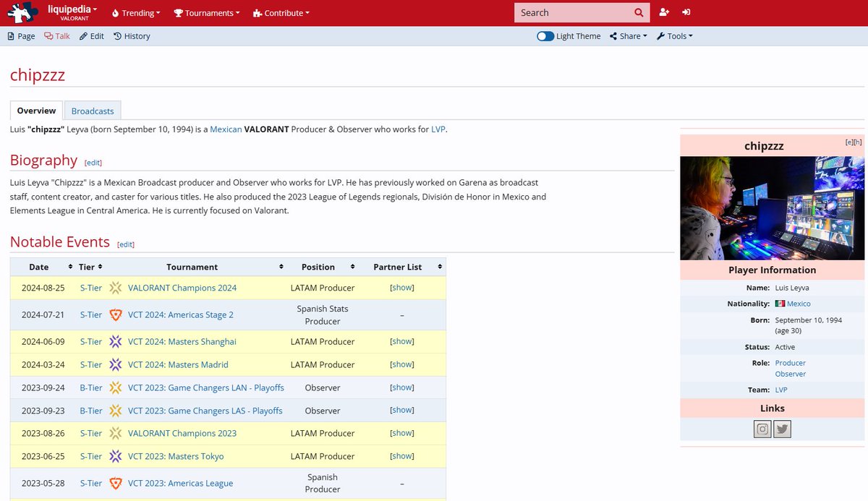Click the VCT Americas Stage 2 icon
Screen dimensions: 868x501
coord(116,314)
